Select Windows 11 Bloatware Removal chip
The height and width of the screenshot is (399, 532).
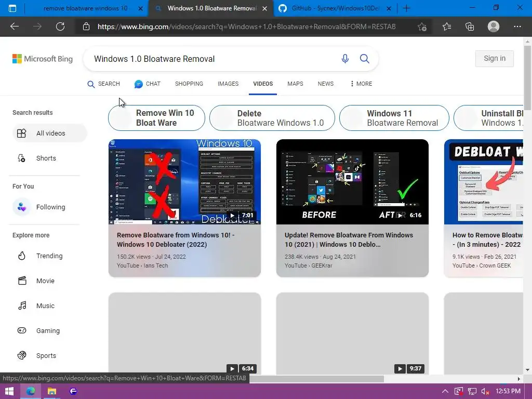(x=394, y=118)
